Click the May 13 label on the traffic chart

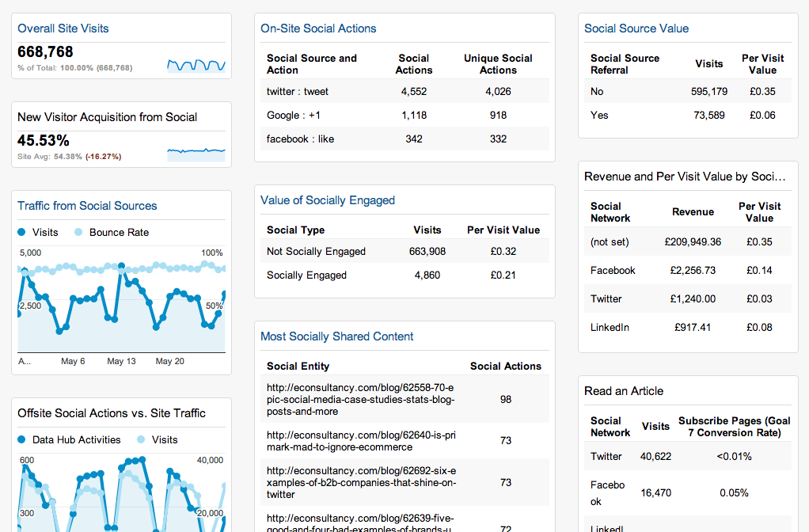pyautogui.click(x=121, y=361)
